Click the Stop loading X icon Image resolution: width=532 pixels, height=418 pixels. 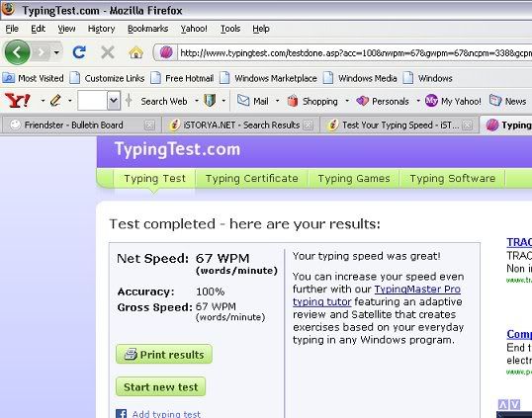tap(108, 52)
